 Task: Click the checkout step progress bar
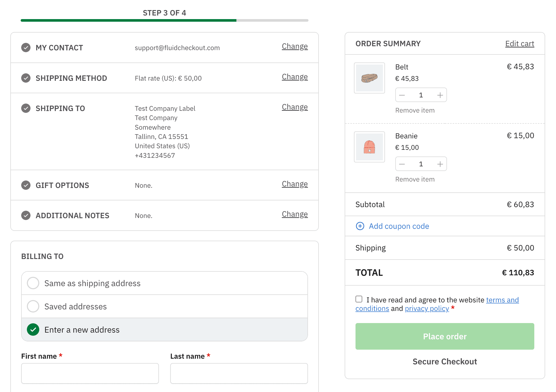coord(165,20)
